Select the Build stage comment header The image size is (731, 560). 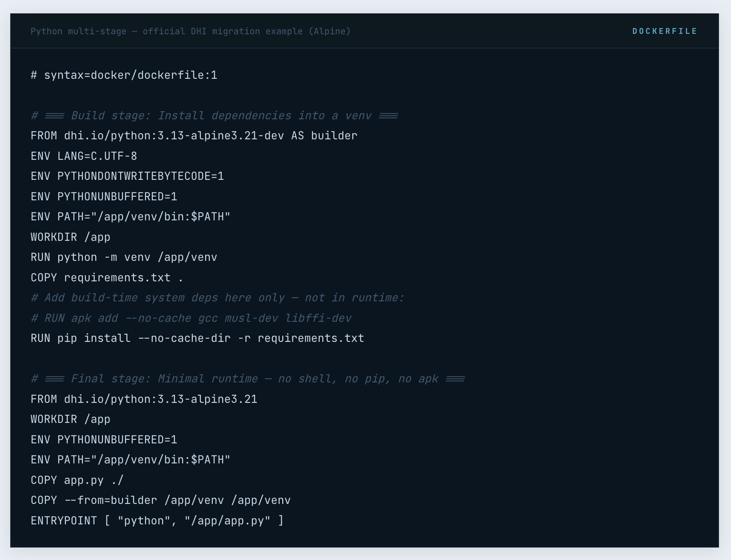click(x=214, y=115)
